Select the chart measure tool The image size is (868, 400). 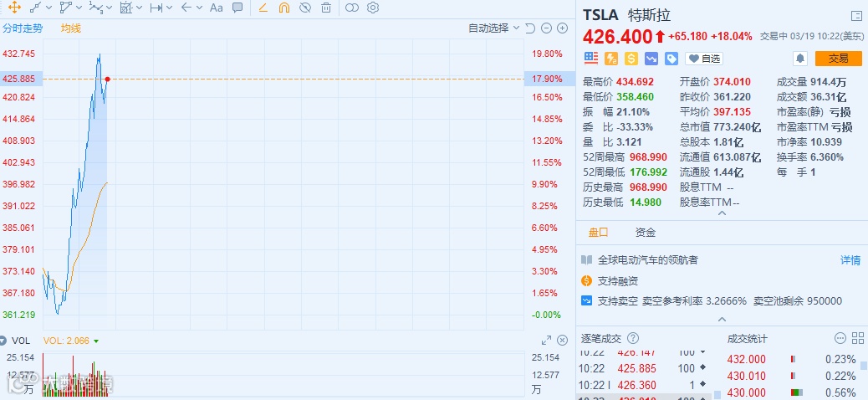[x=126, y=8]
